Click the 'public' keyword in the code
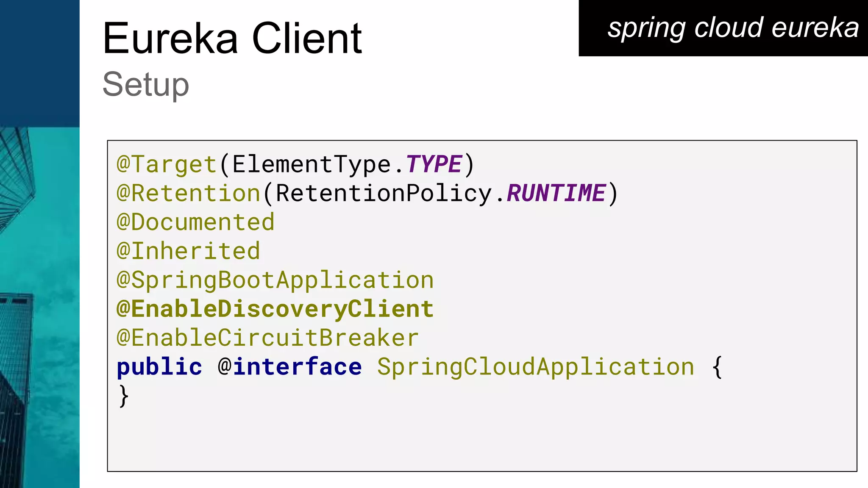868x488 pixels. click(x=159, y=367)
